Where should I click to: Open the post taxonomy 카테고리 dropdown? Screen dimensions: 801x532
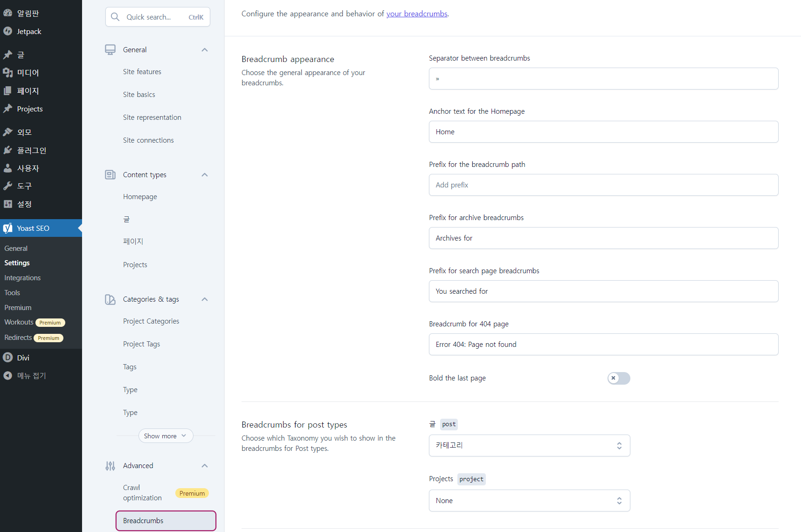tap(529, 445)
